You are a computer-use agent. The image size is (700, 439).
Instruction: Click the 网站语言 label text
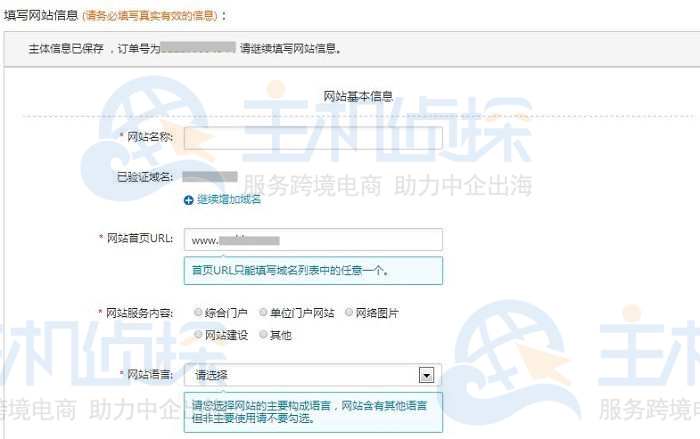pos(150,375)
